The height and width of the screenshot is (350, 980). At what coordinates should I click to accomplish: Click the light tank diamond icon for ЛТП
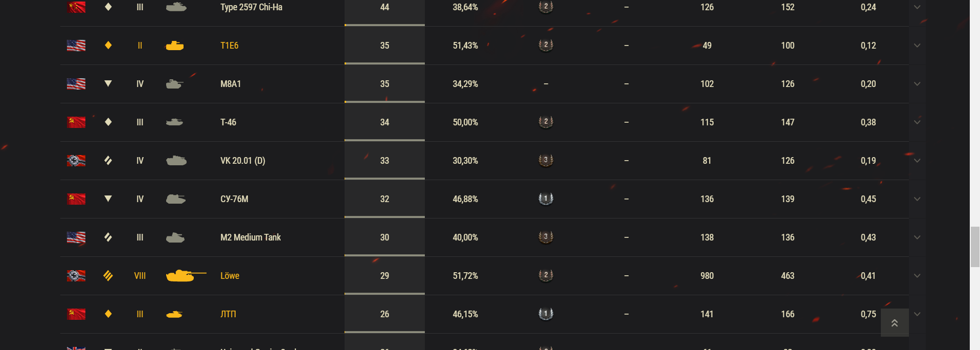pyautogui.click(x=108, y=314)
